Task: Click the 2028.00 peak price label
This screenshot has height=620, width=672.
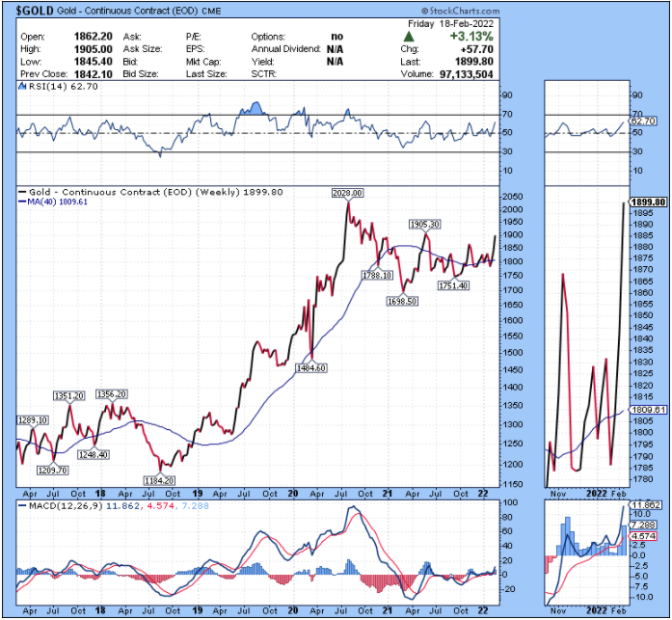Action: 346,193
